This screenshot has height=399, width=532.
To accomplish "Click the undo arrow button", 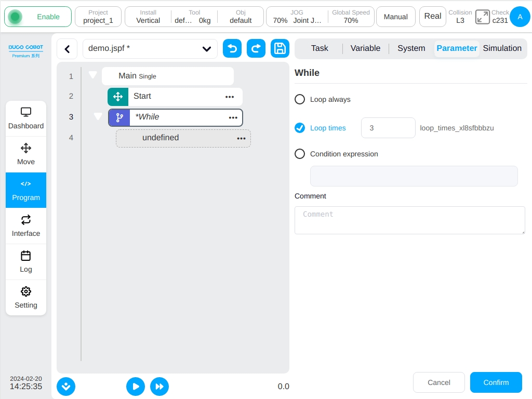I will [232, 48].
